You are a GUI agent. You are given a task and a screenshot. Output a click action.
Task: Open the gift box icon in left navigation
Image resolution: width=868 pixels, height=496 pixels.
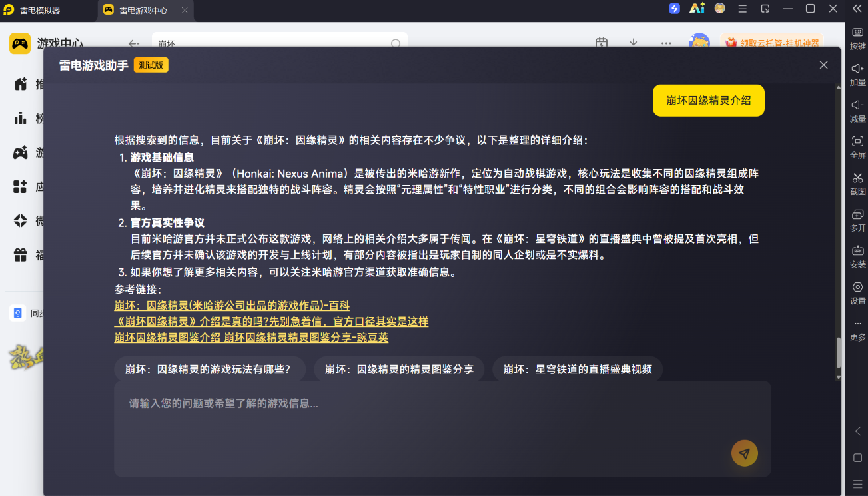[x=21, y=255]
